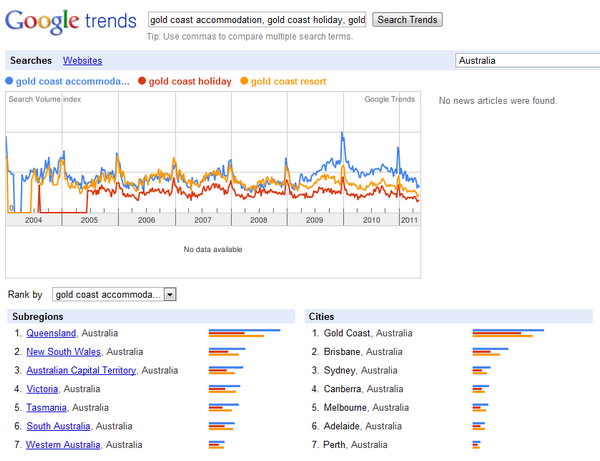Open the Rank by dropdown arrow

coord(170,295)
